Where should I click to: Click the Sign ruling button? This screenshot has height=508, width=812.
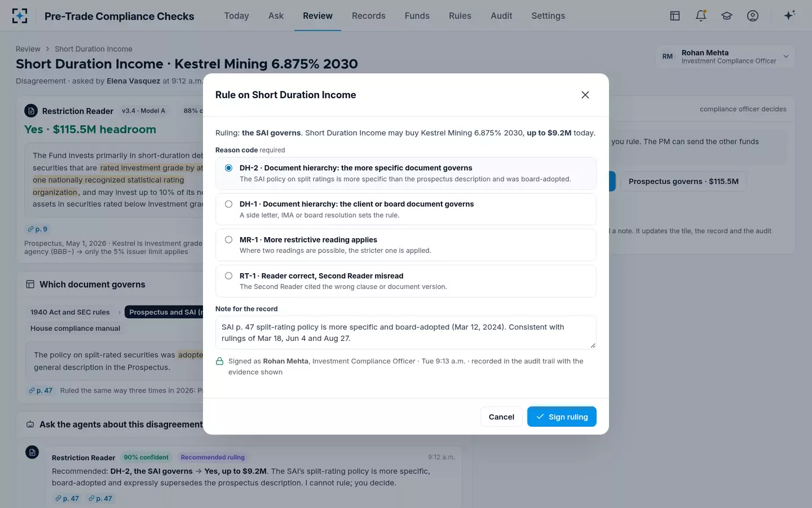coord(562,417)
